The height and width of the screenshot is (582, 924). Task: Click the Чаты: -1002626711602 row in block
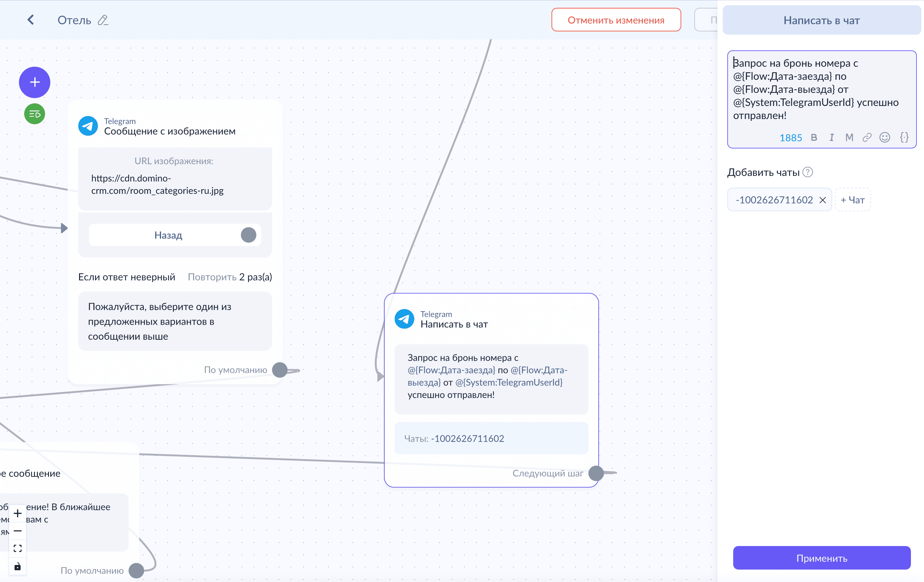tap(491, 438)
